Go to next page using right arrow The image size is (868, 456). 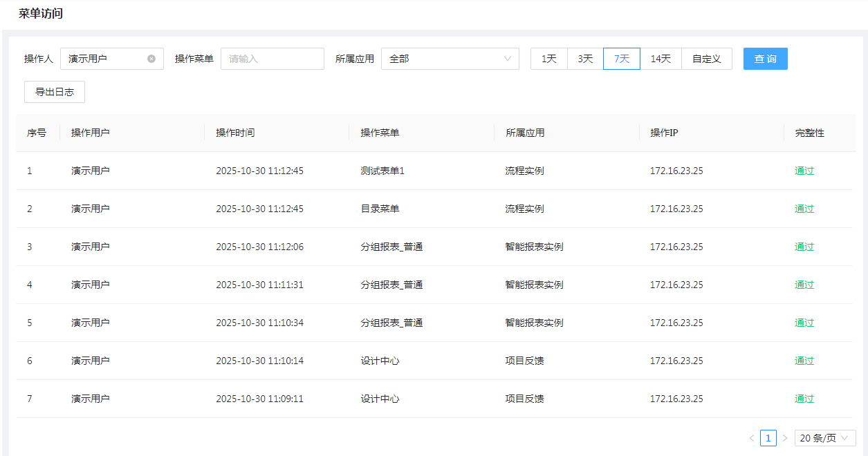tap(785, 438)
